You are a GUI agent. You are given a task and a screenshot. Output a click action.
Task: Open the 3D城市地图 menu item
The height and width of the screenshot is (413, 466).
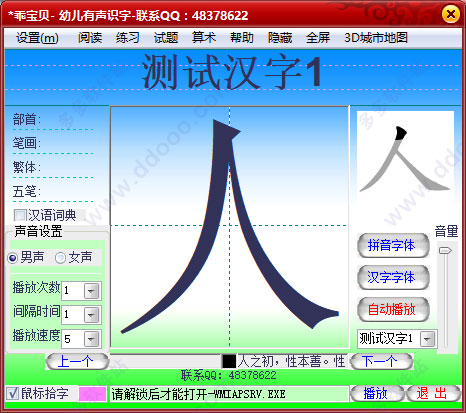[x=376, y=38]
